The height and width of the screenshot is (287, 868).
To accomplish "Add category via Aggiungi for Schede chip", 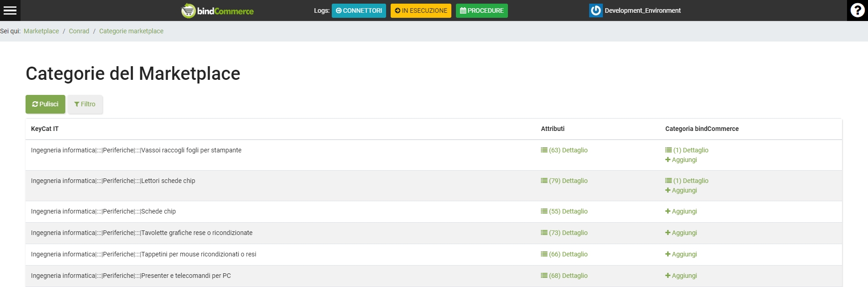I will [x=681, y=211].
